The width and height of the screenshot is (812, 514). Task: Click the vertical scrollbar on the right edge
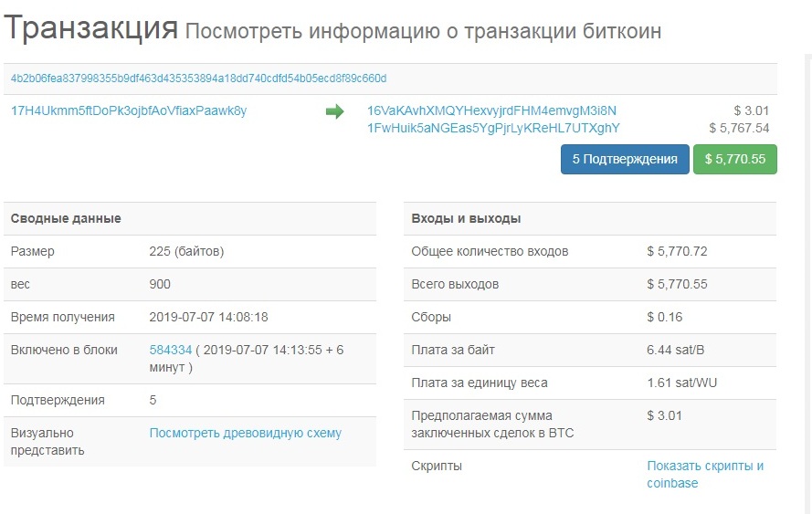point(807,274)
